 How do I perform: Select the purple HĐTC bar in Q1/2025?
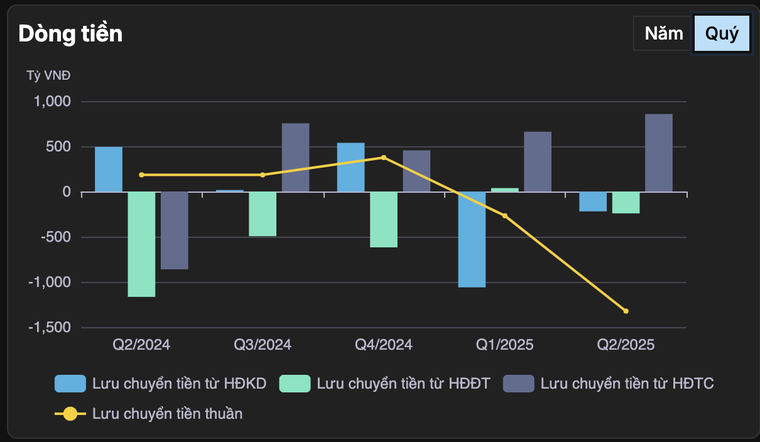coord(537,161)
